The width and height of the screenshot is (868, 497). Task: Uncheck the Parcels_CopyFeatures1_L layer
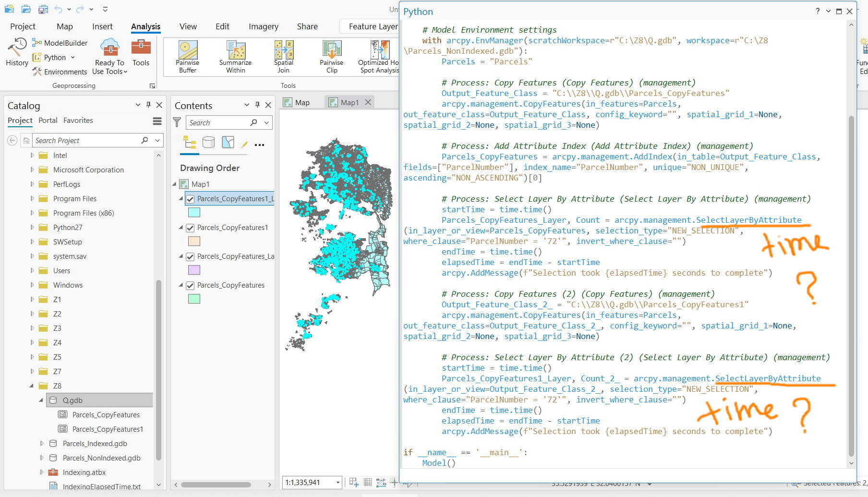[190, 198]
